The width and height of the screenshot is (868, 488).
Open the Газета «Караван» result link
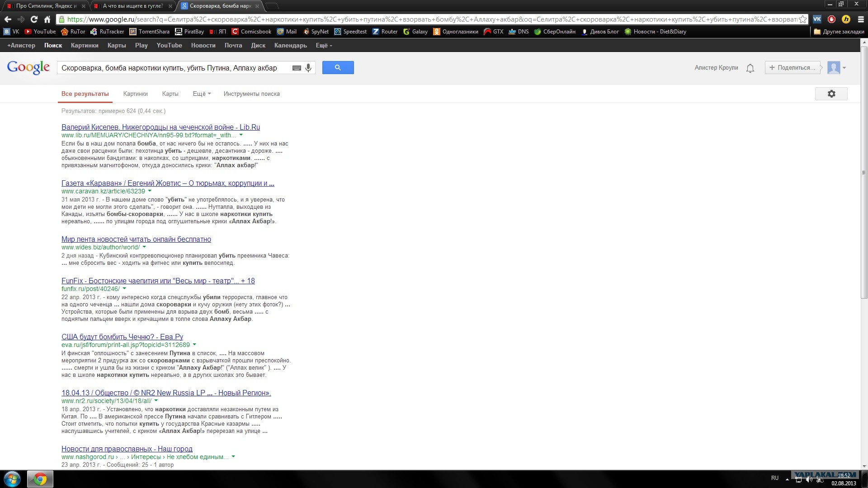pyautogui.click(x=168, y=183)
